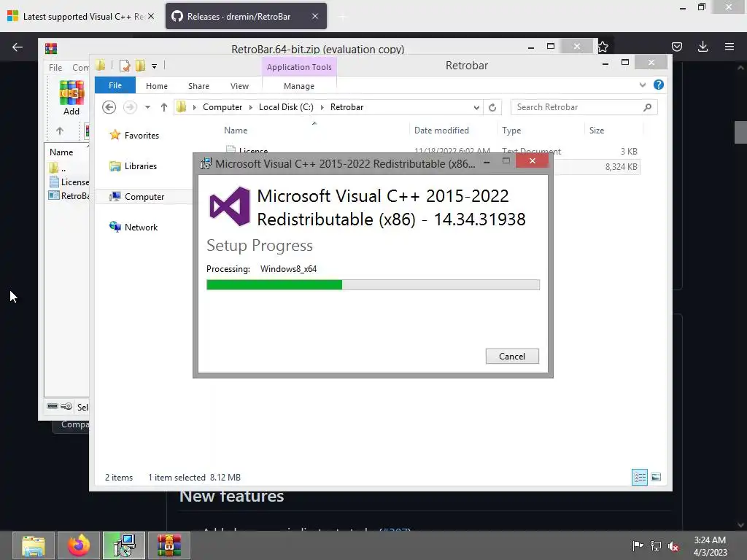Open Customize Quick Access Toolbar dropdown
Viewport: 747px width, 560px height.
pyautogui.click(x=155, y=66)
